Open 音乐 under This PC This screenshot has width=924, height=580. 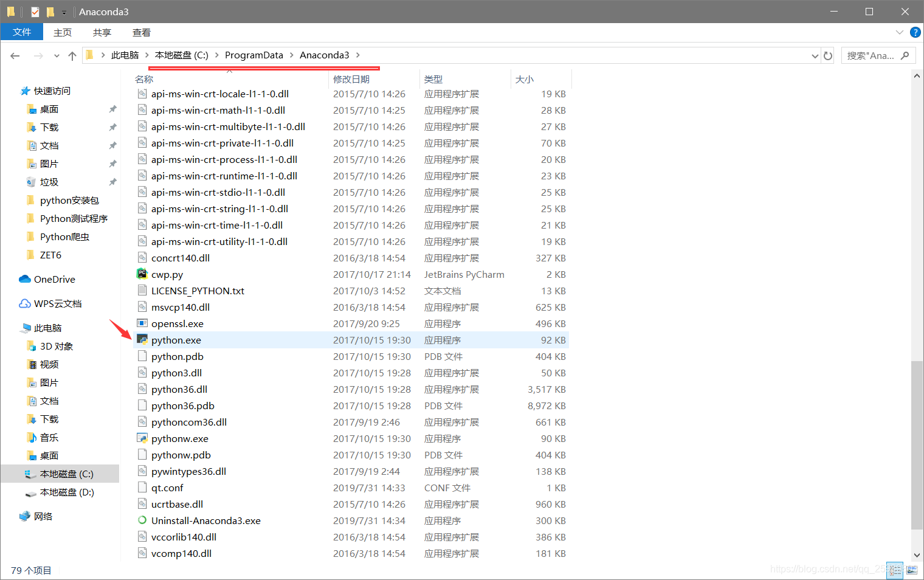49,438
